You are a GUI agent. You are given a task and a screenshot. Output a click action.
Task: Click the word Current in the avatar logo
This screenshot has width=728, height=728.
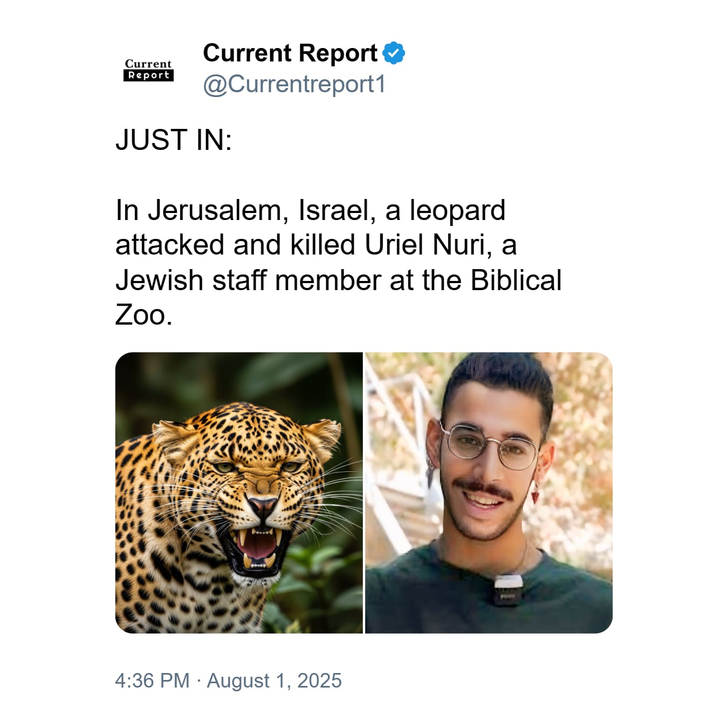point(148,64)
